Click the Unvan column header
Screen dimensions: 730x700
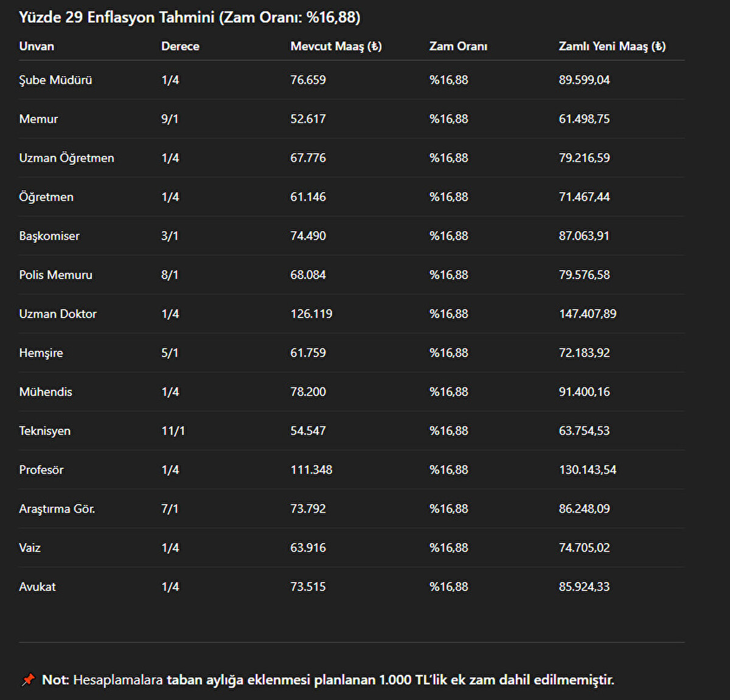click(x=36, y=46)
